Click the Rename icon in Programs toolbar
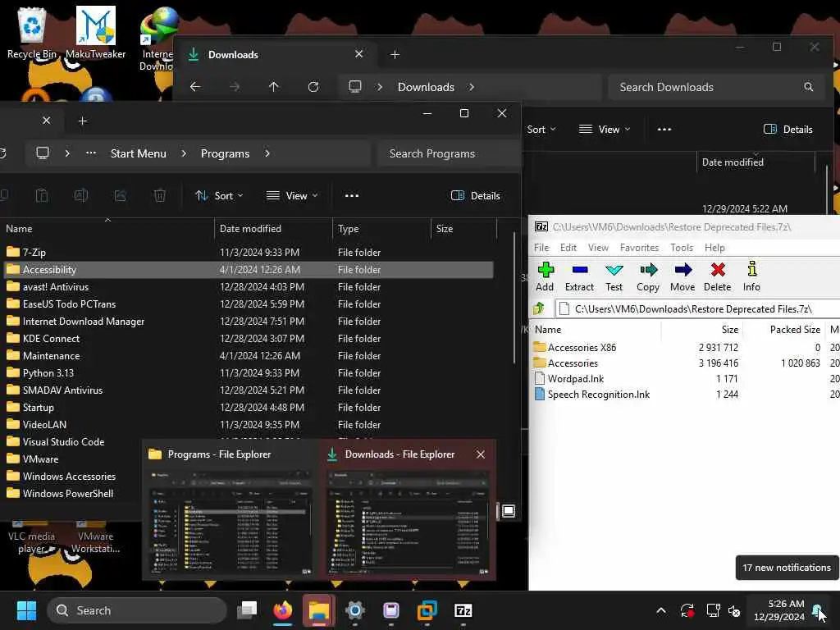840x630 pixels. (81, 196)
